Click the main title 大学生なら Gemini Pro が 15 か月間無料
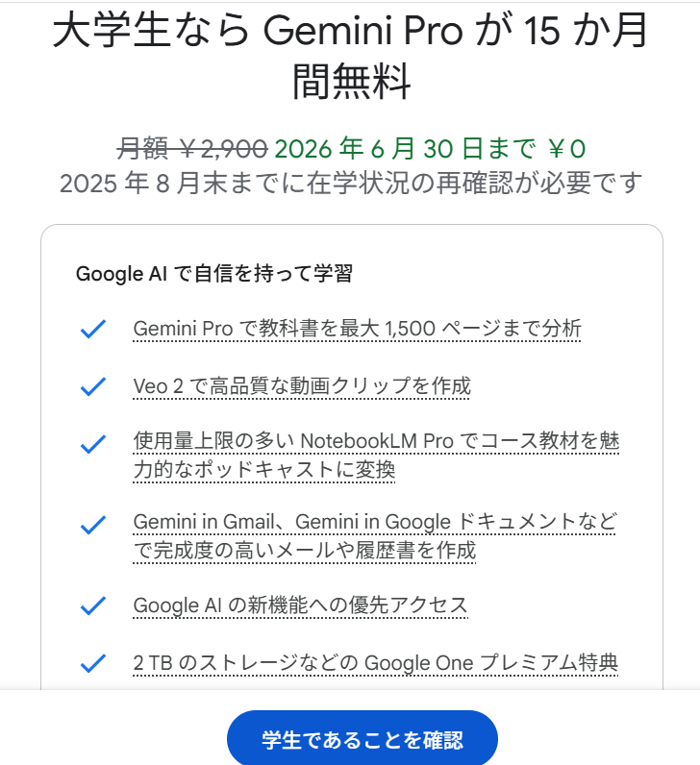 [x=350, y=55]
